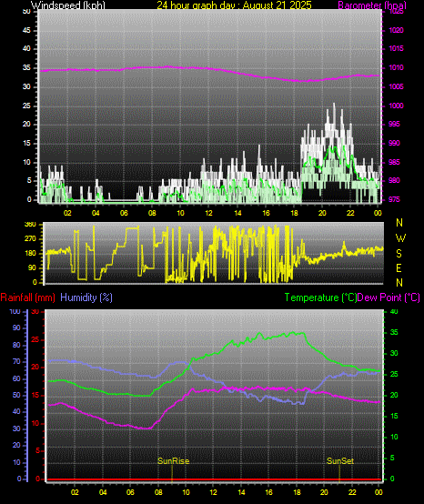The width and height of the screenshot is (424, 504).
Task: Click the 180 wind direction axis value
Action: tap(30, 253)
